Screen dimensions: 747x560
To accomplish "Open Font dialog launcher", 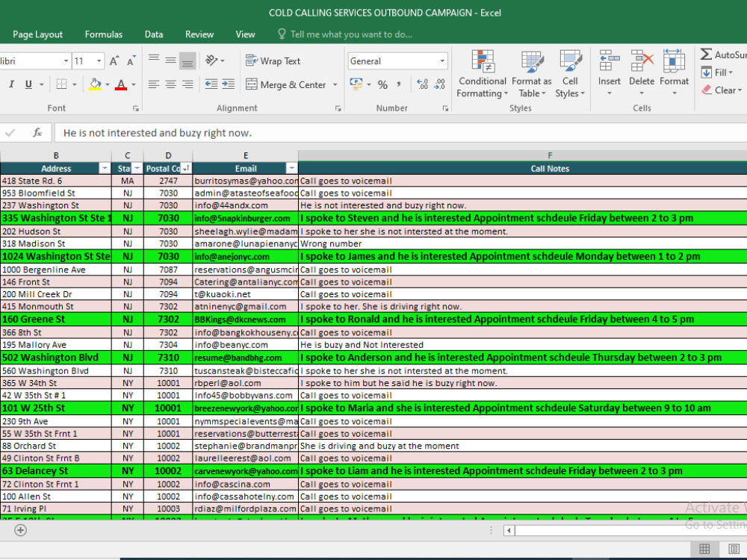I will pos(136,108).
